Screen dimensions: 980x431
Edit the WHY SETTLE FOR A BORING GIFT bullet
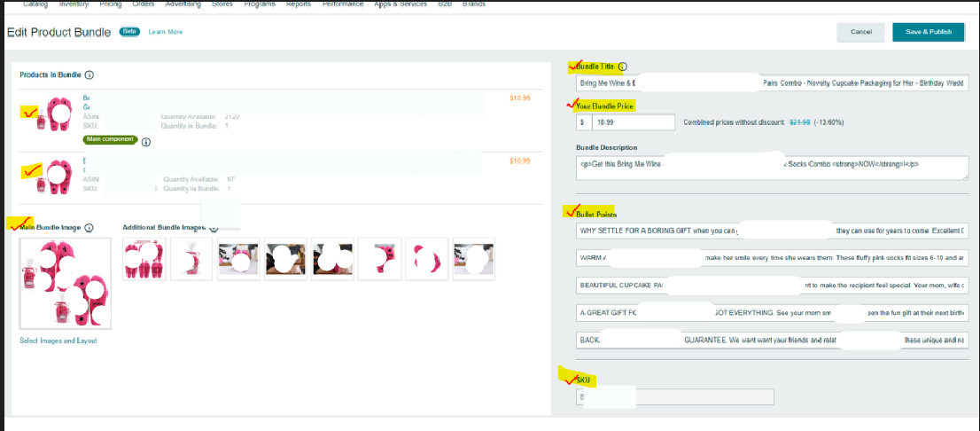[x=772, y=231]
